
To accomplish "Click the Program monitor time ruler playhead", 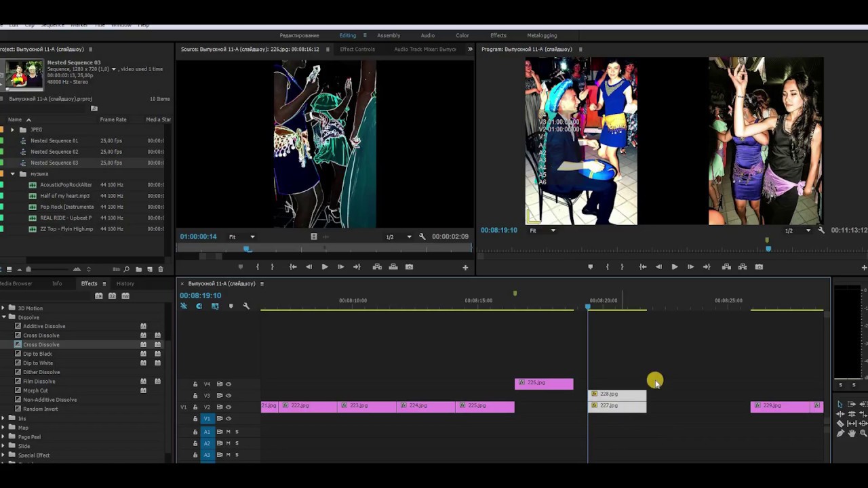I will click(x=768, y=249).
